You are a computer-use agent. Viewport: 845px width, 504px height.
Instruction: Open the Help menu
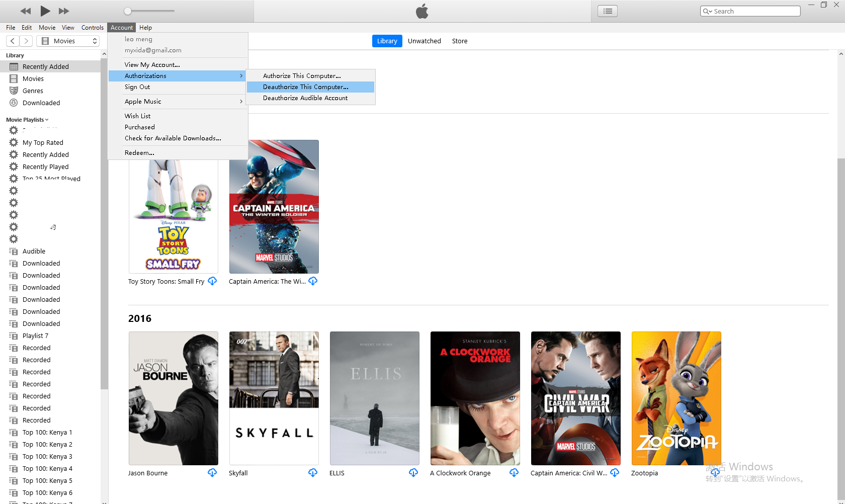click(145, 28)
